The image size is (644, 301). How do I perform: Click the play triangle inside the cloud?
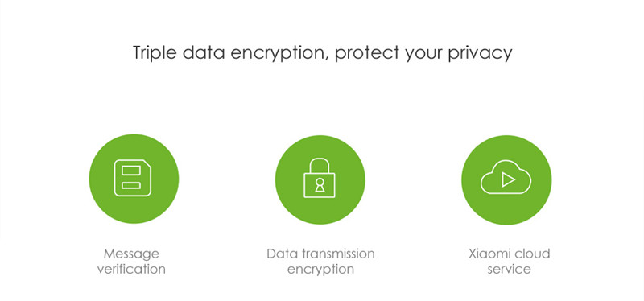coord(508,179)
